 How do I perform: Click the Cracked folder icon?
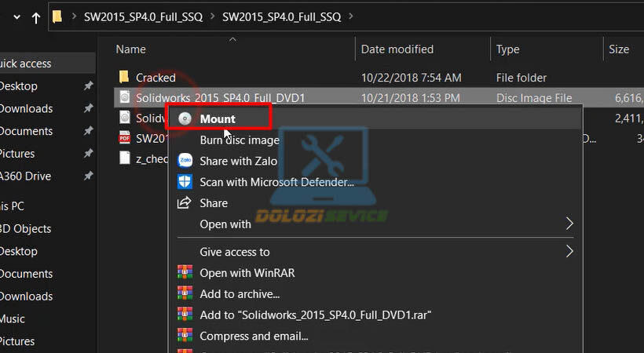point(123,78)
